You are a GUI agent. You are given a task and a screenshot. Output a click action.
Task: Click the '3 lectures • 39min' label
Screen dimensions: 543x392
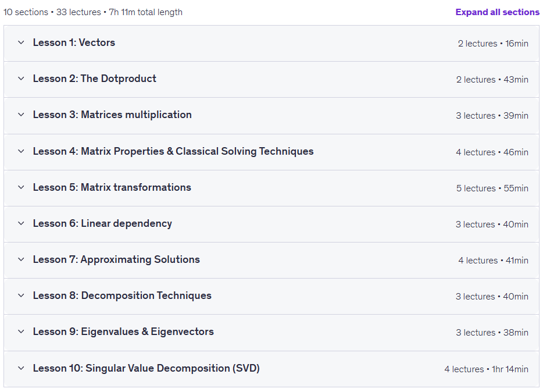click(492, 115)
